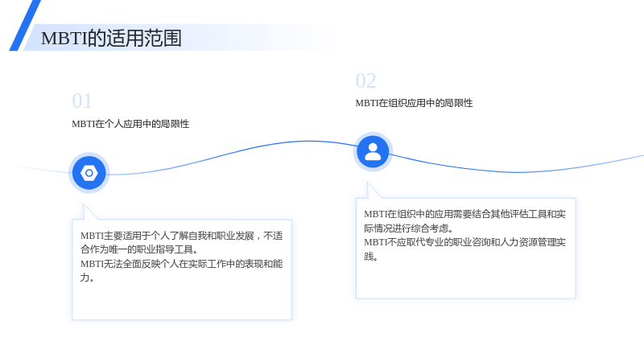The image size is (644, 362).
Task: Click the blue slanted title accent bar
Action: click(25, 25)
